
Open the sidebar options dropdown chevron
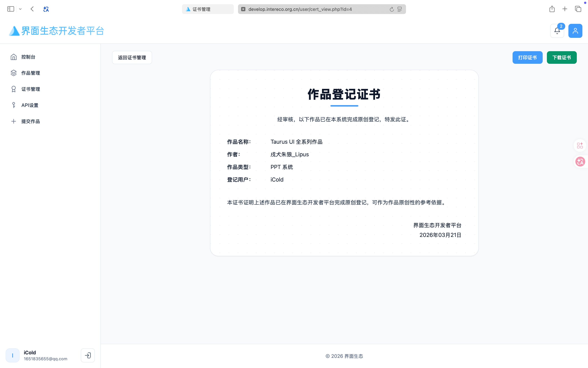coord(20,9)
